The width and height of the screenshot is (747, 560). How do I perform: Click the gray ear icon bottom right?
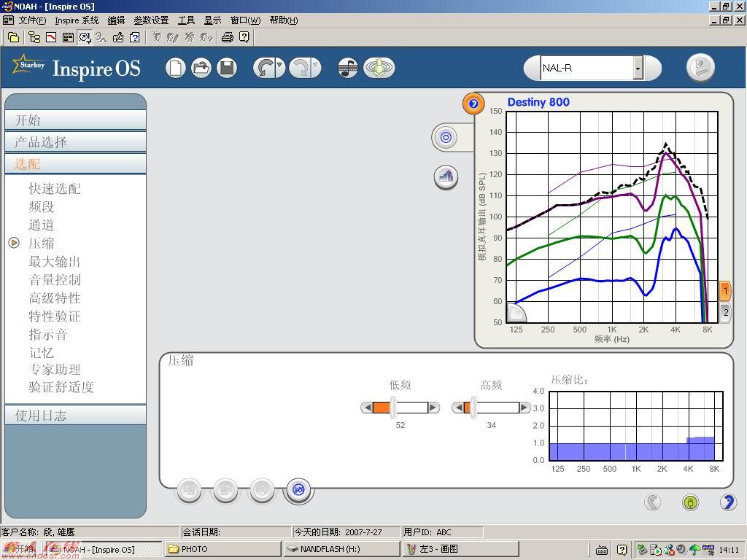click(653, 502)
